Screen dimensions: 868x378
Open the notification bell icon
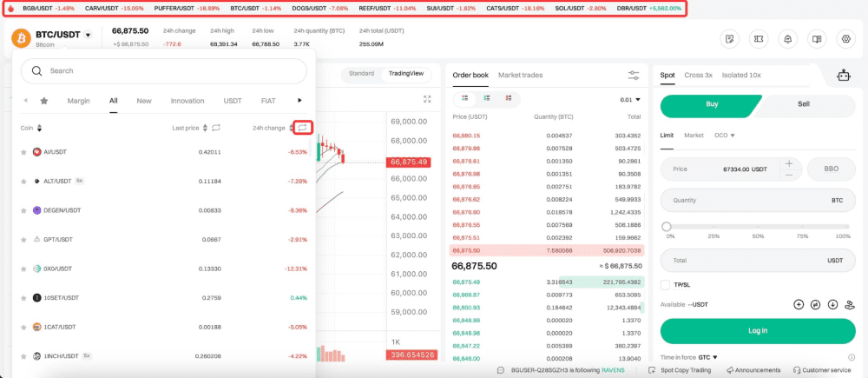787,39
